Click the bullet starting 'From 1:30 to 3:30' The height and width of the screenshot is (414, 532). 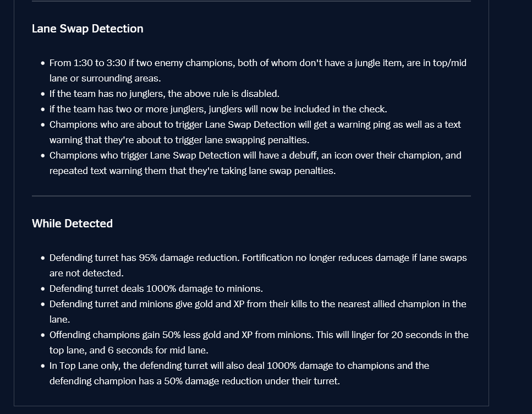pyautogui.click(x=258, y=70)
